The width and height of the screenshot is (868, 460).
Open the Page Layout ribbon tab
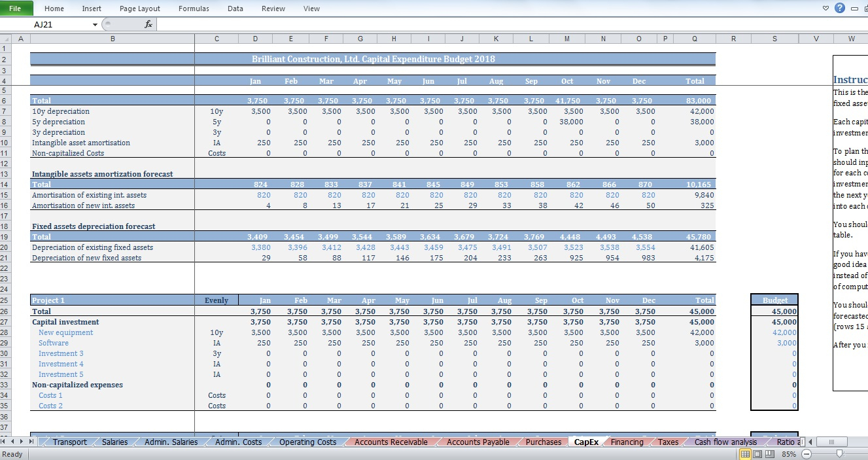click(x=140, y=9)
